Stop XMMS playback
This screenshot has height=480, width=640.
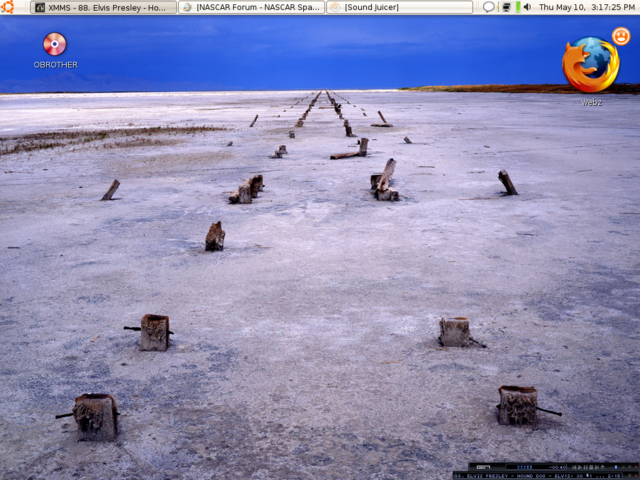[x=591, y=467]
